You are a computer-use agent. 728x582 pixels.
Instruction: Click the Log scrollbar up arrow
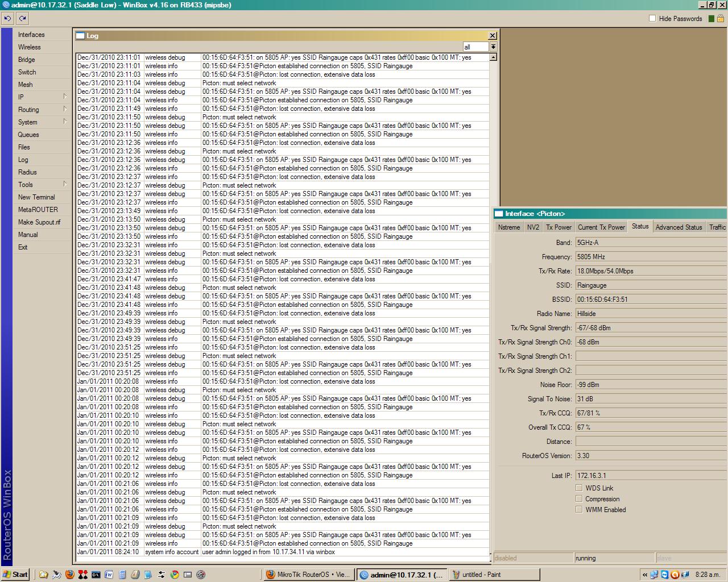coord(493,57)
